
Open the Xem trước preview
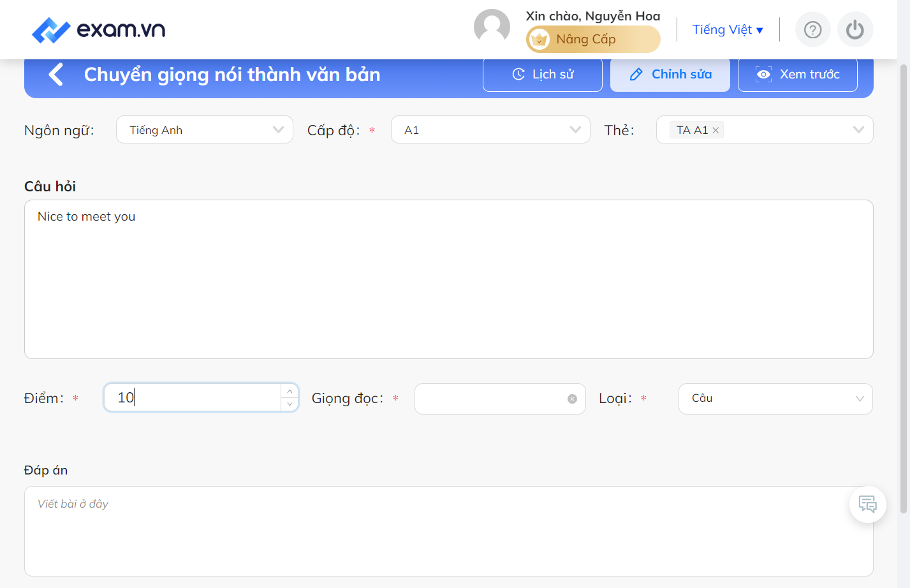pyautogui.click(x=798, y=75)
